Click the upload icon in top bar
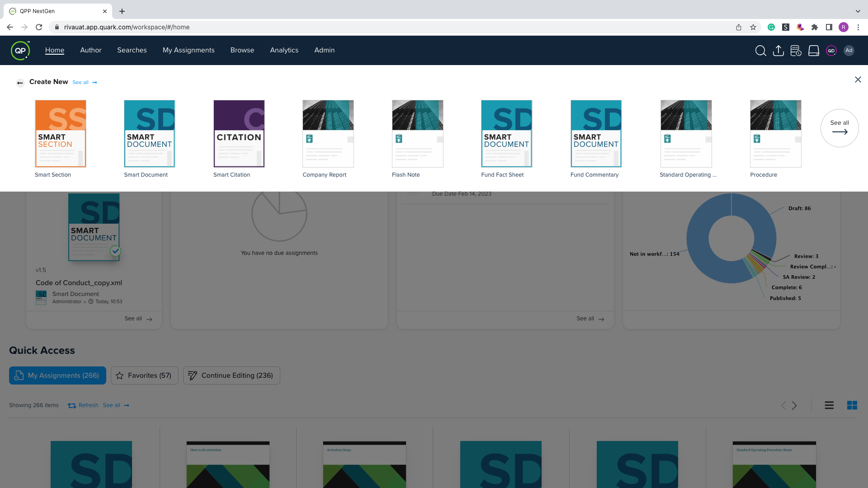 click(x=778, y=51)
